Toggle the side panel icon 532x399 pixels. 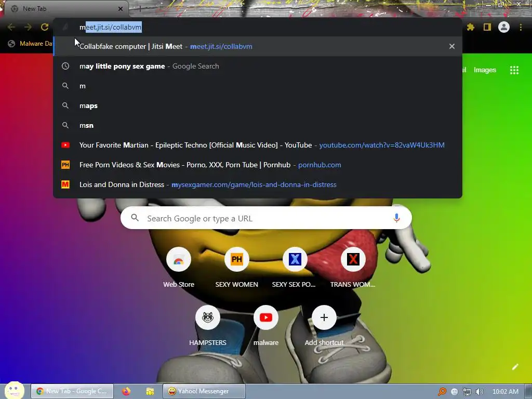[487, 27]
